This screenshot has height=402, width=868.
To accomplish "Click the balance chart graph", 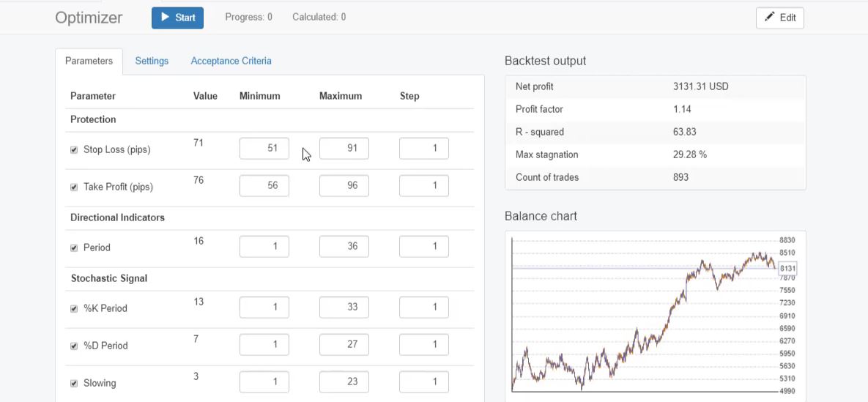I will coord(645,315).
